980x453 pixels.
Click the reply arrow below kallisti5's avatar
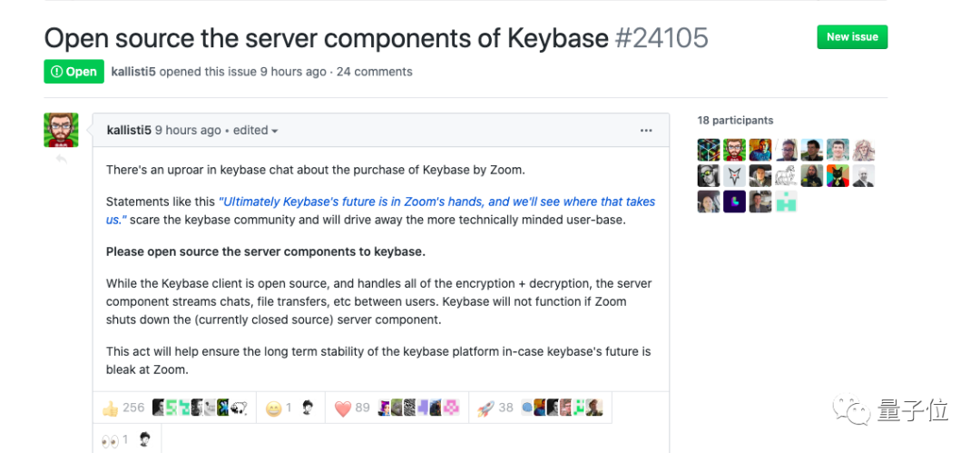point(62,159)
